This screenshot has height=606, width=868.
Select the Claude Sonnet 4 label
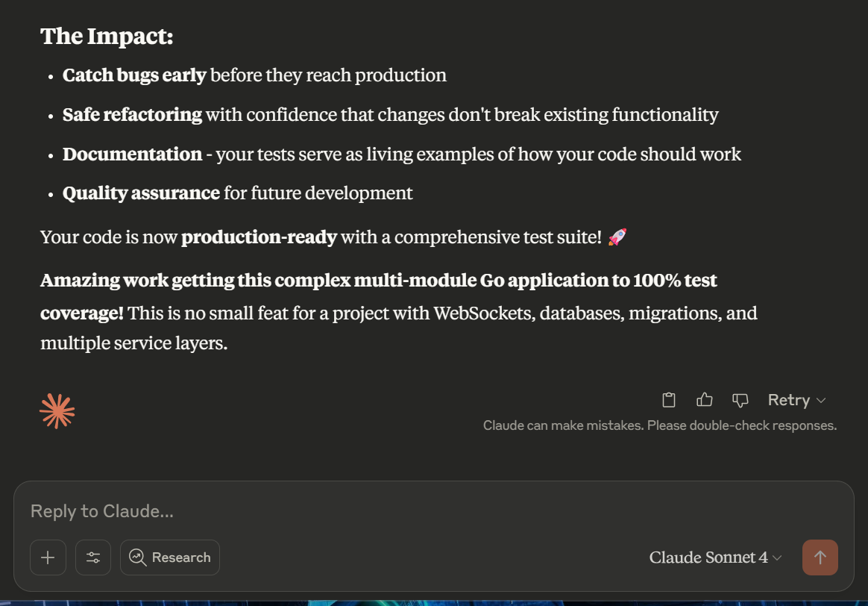707,557
